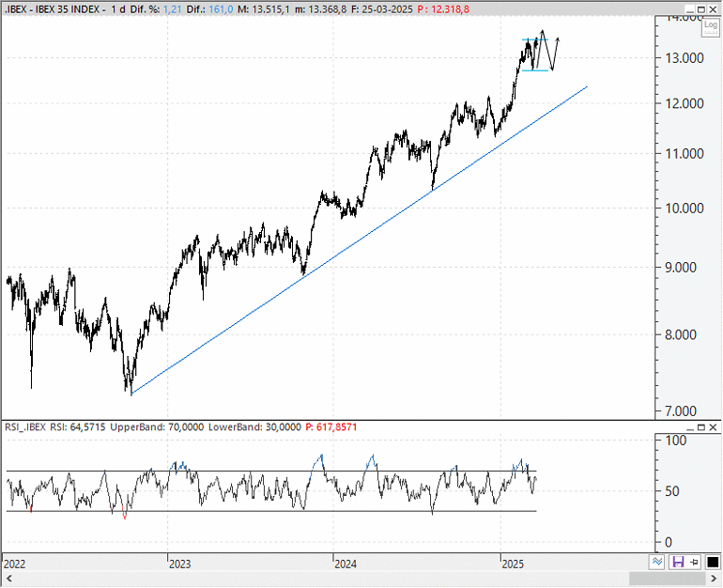Click the 2025 label on time axis
Screen dimensions: 723x588
click(x=514, y=564)
